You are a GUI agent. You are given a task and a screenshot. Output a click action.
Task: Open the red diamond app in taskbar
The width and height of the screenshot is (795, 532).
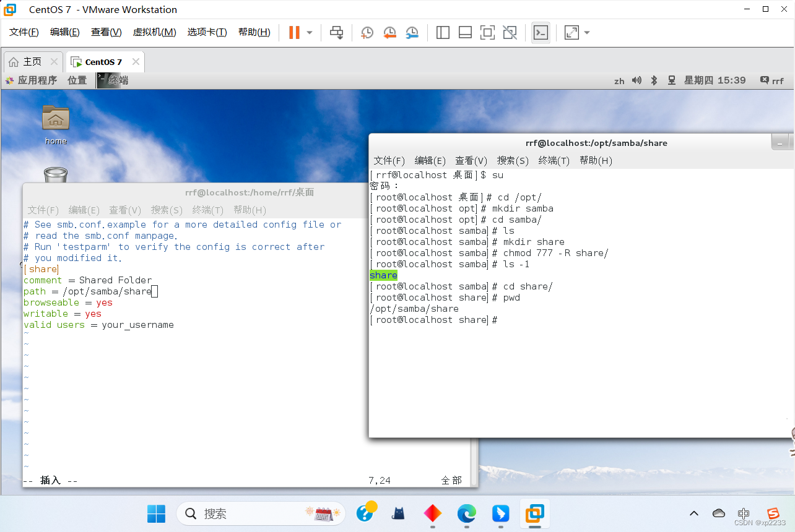(432, 513)
